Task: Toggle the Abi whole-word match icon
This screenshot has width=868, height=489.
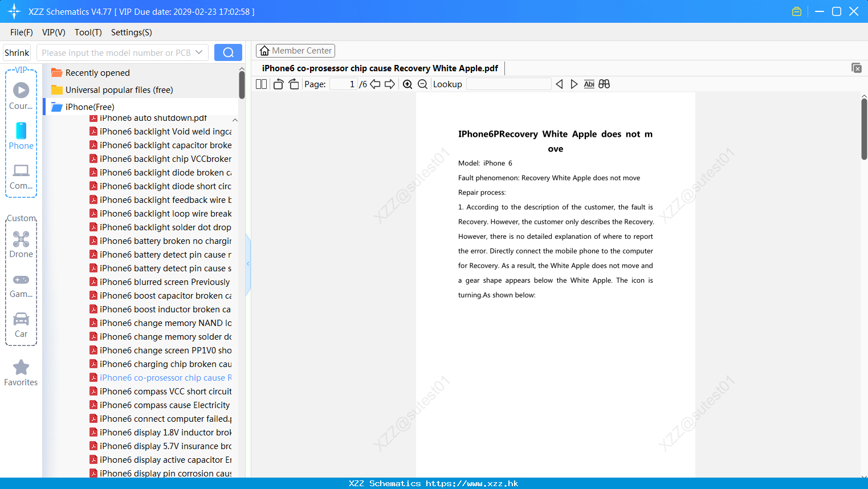Action: (x=589, y=84)
